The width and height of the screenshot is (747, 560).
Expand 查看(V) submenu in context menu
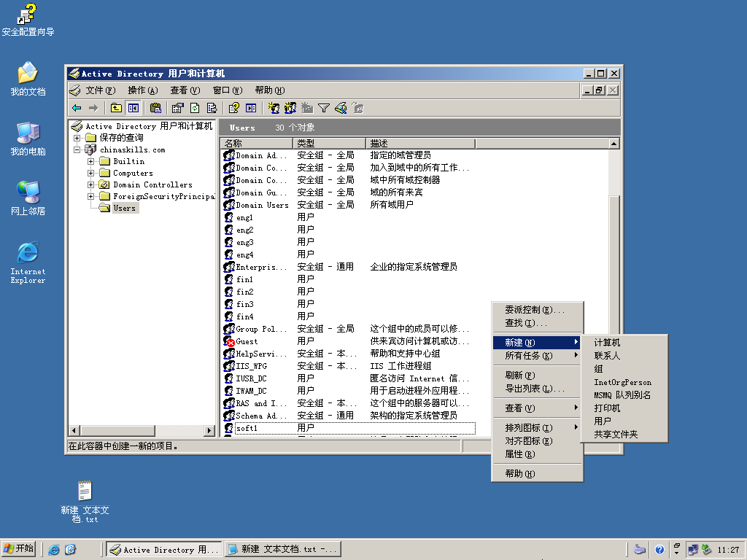(538, 408)
